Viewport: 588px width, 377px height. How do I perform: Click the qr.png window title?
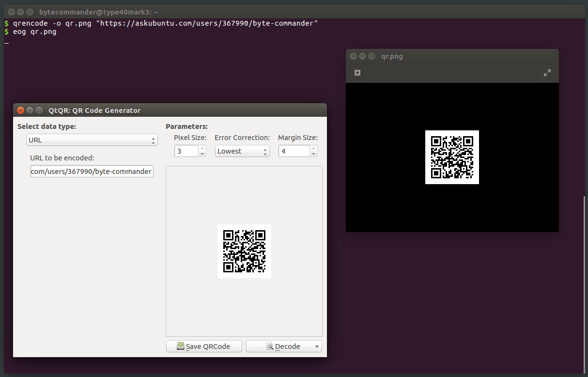pyautogui.click(x=392, y=56)
